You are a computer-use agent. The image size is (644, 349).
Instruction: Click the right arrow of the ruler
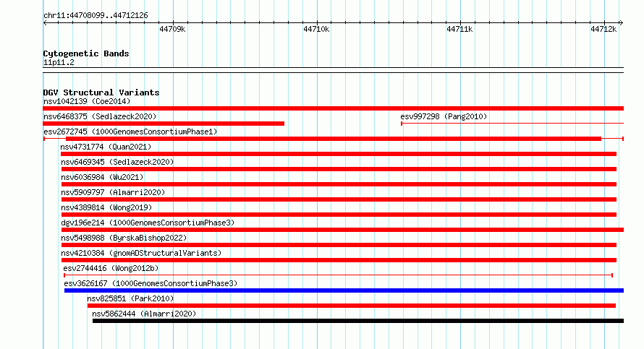coord(622,22)
